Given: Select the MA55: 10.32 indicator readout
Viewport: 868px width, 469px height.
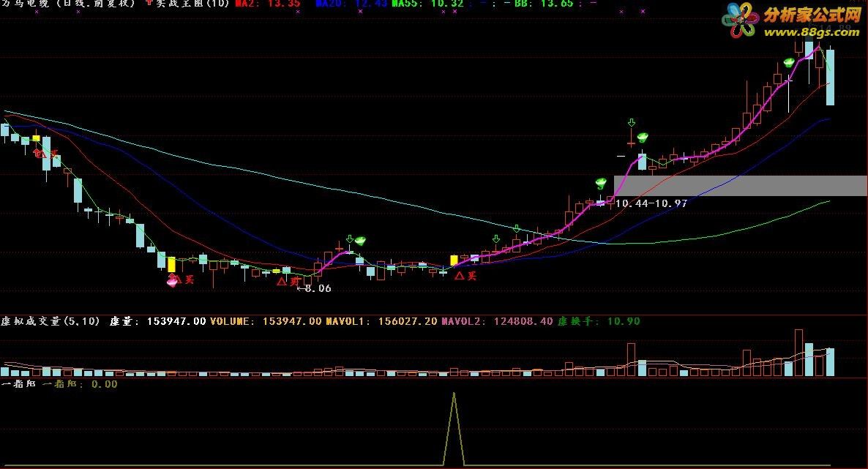Looking at the screenshot, I should tap(427, 4).
